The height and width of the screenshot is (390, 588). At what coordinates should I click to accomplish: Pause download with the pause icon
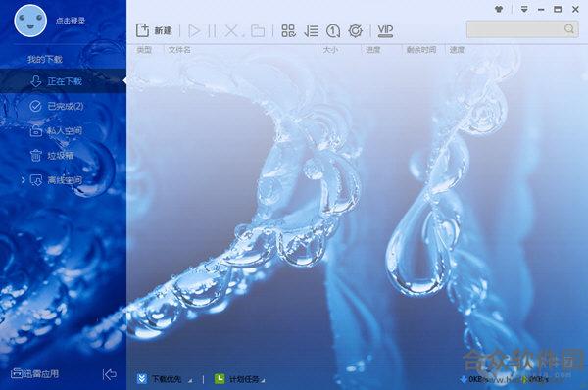click(212, 30)
